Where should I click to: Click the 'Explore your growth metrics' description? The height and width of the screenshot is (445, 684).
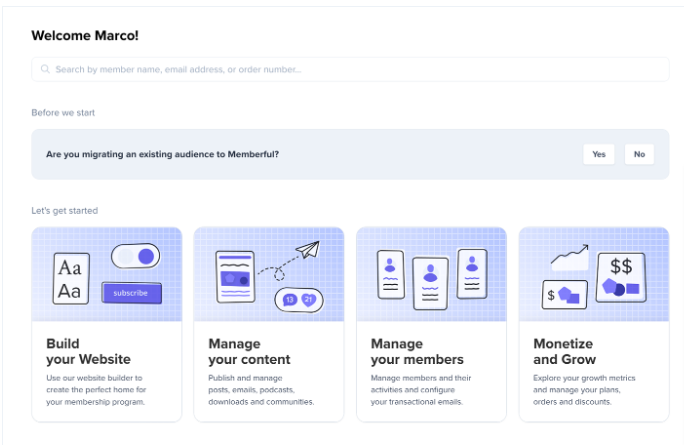tap(584, 390)
